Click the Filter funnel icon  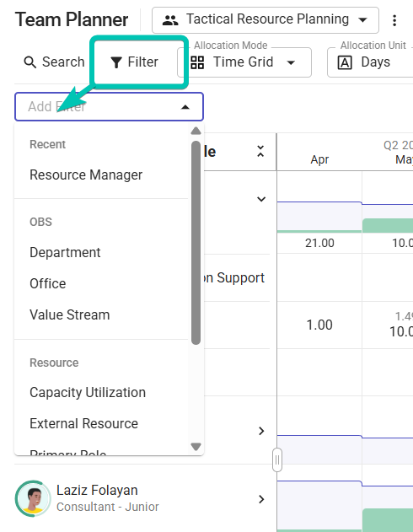(116, 62)
